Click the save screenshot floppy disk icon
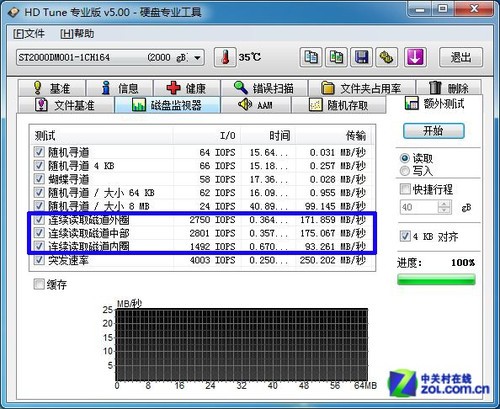This screenshot has width=500, height=409. click(361, 57)
